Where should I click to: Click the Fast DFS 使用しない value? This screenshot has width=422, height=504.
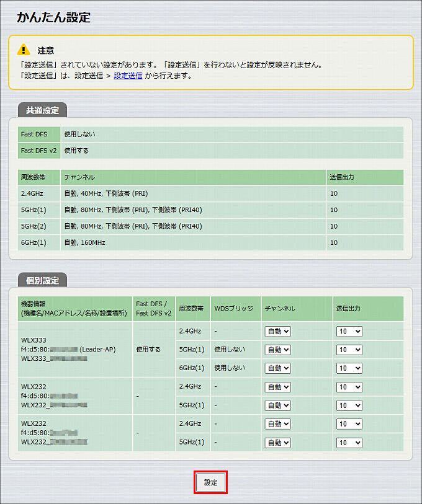tap(80, 134)
